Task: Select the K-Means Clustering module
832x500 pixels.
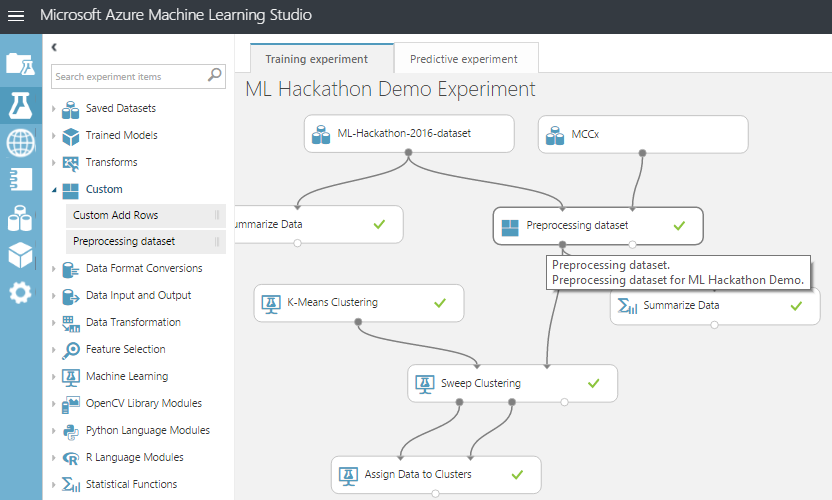Action: click(359, 303)
